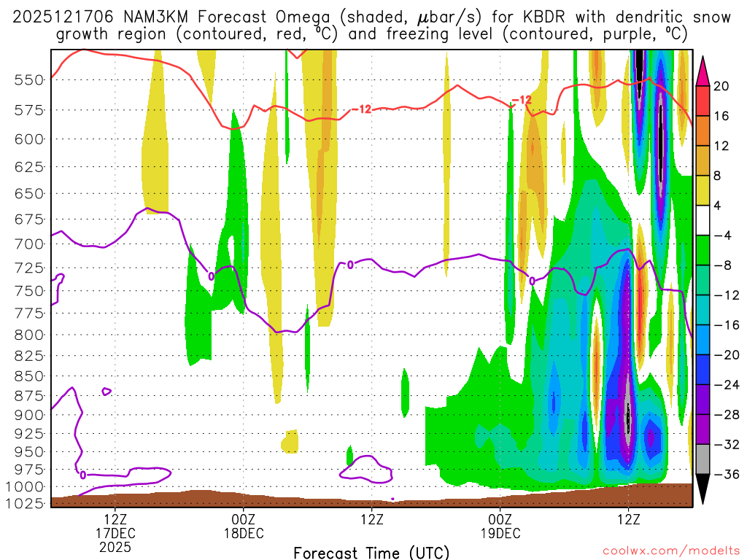Click the chart title text '2025121706 NAM3KM Forecast Omega'
Screen dimensions: 747x560
(171, 17)
